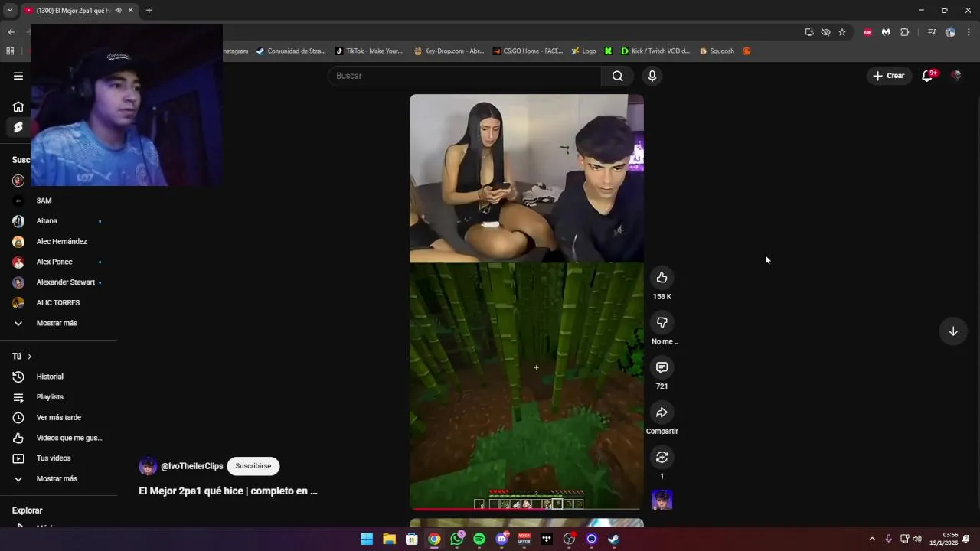The height and width of the screenshot is (551, 980).
Task: Expand the Tú section chevron
Action: point(30,357)
